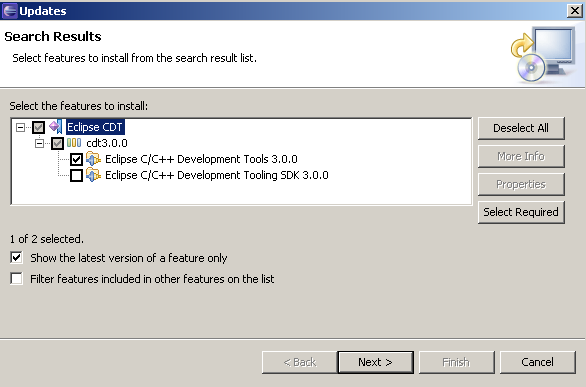The height and width of the screenshot is (387, 586).
Task: Click the Finish button
Action: click(457, 362)
